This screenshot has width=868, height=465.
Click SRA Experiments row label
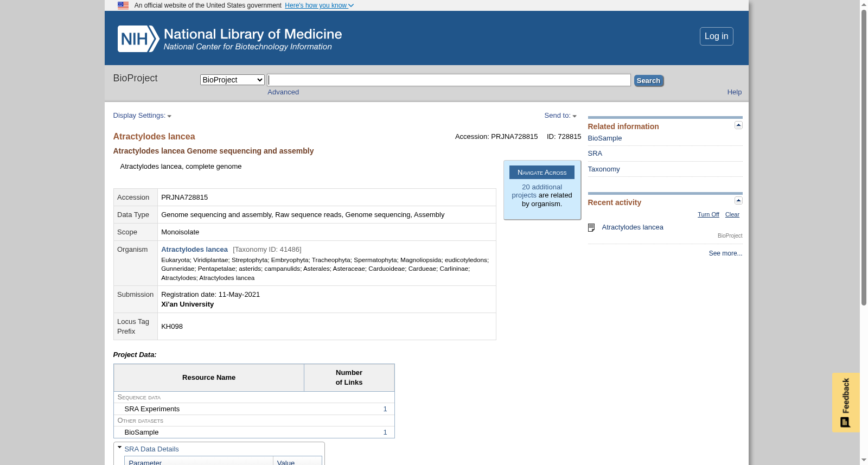152,409
